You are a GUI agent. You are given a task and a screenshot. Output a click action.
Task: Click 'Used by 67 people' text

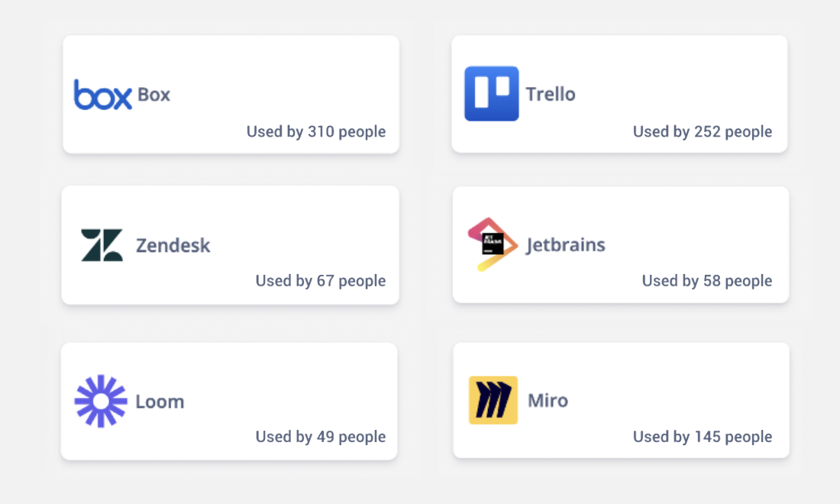pos(321,281)
